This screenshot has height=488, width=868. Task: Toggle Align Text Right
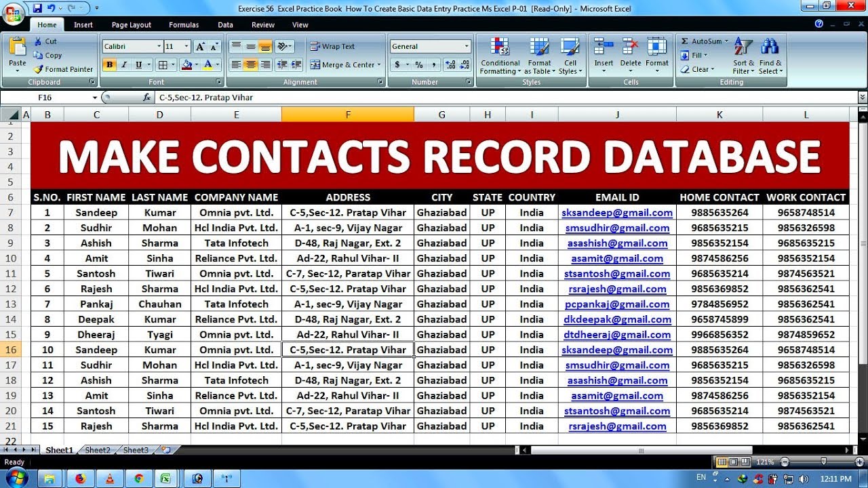coord(265,65)
